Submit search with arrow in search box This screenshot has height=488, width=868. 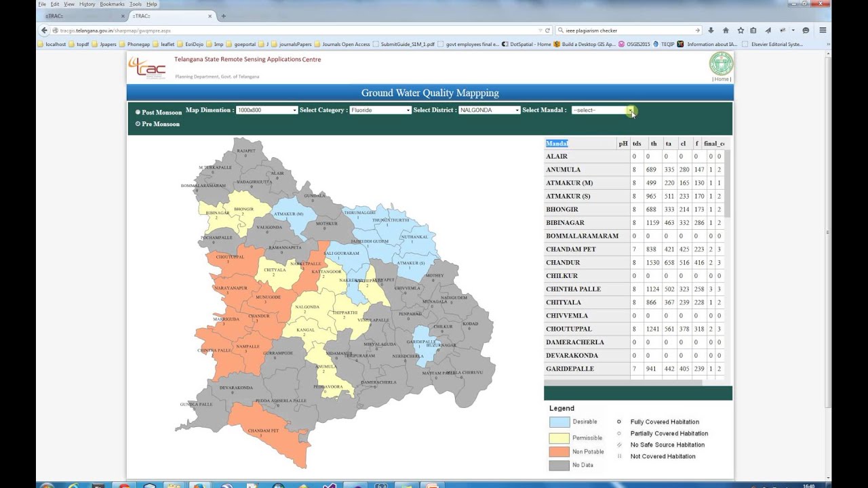pyautogui.click(x=697, y=30)
